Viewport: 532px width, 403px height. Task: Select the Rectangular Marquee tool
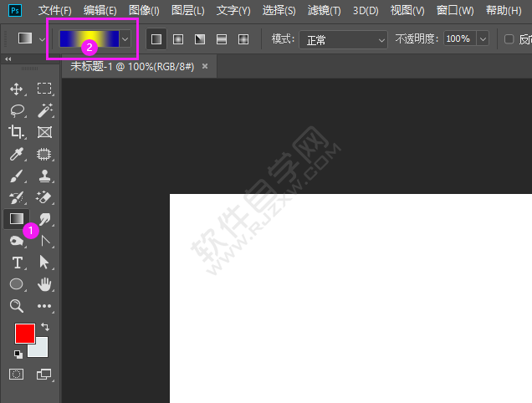44,89
